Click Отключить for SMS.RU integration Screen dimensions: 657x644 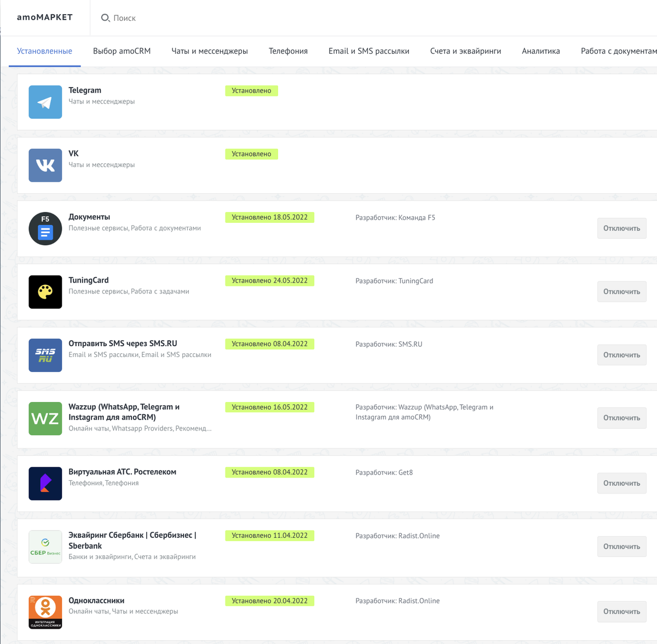pos(622,355)
